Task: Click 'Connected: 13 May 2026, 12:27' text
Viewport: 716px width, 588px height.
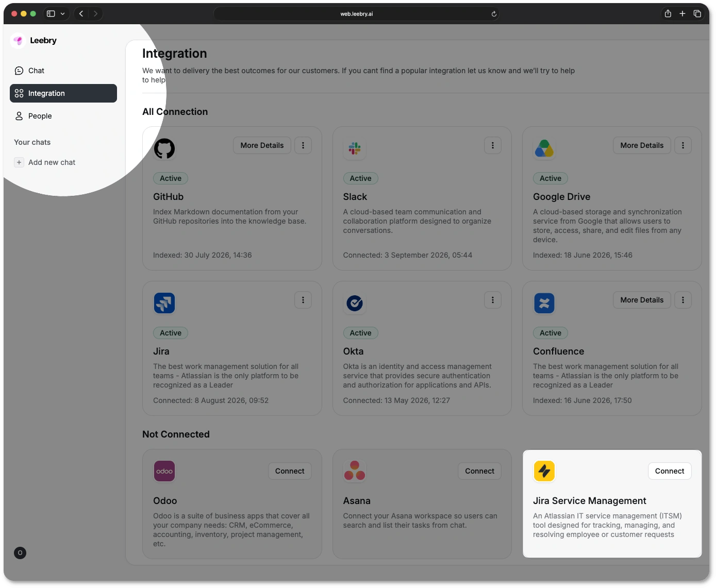Action: (x=396, y=400)
